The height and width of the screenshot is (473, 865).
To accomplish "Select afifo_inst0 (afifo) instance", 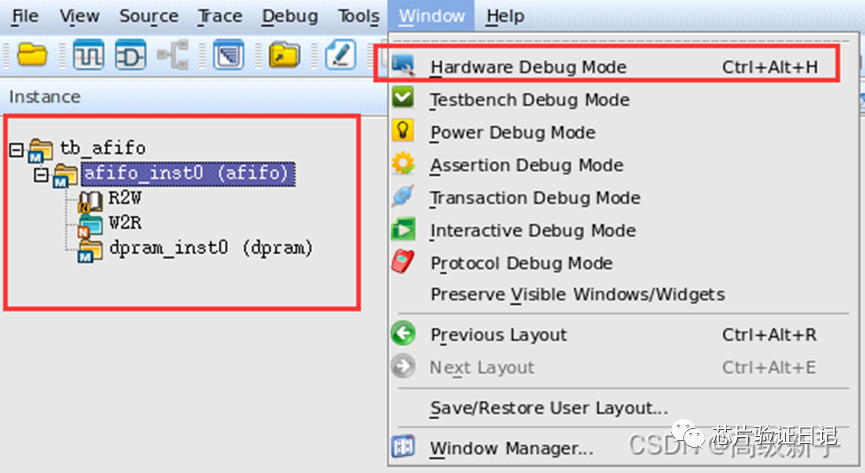I will tap(188, 173).
